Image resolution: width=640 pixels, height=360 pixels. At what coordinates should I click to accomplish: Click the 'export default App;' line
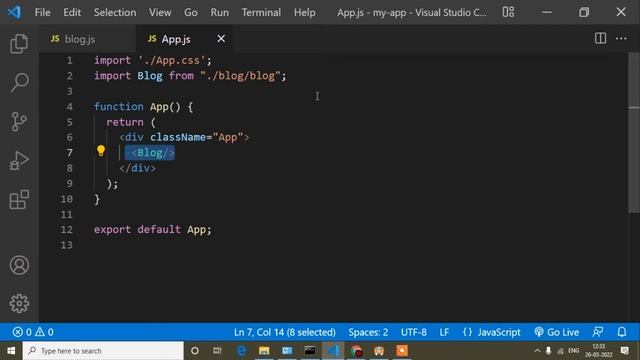(x=153, y=229)
